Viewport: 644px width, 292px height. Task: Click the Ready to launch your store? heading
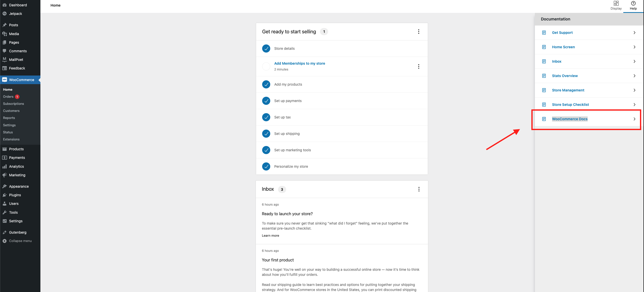coord(287,214)
